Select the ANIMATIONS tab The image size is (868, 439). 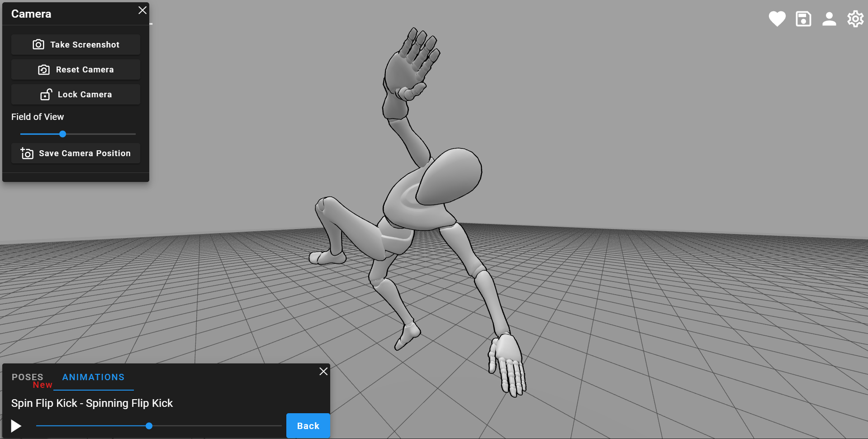[x=93, y=377]
